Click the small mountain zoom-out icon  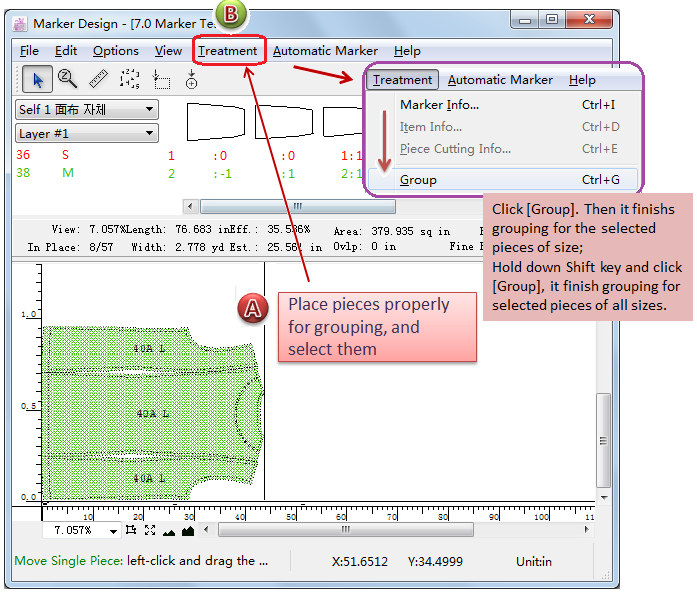click(168, 531)
